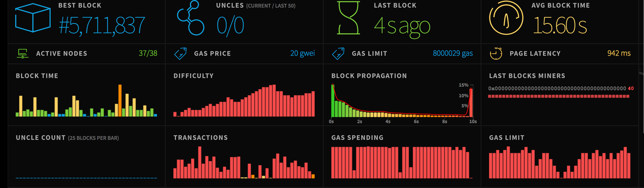Click the Page Latency stopwatch icon
Image resolution: width=644 pixels, height=188 pixels.
[x=496, y=54]
